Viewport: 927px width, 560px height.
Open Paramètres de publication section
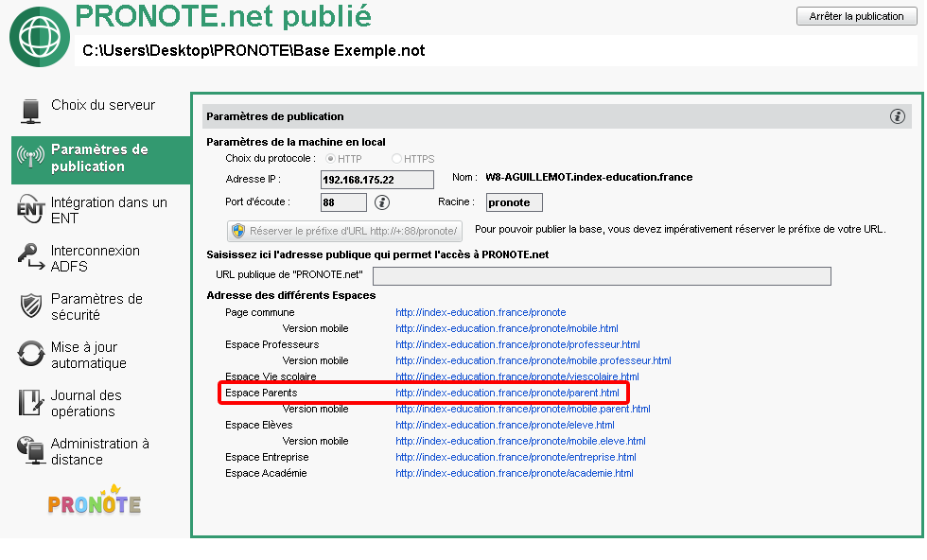coord(101,159)
